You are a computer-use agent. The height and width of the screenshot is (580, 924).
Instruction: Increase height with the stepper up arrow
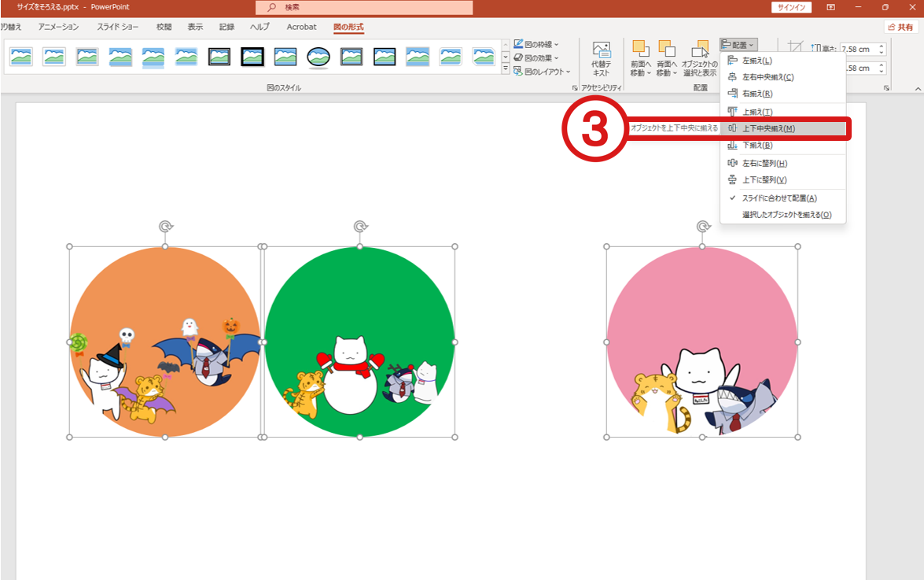tap(882, 46)
